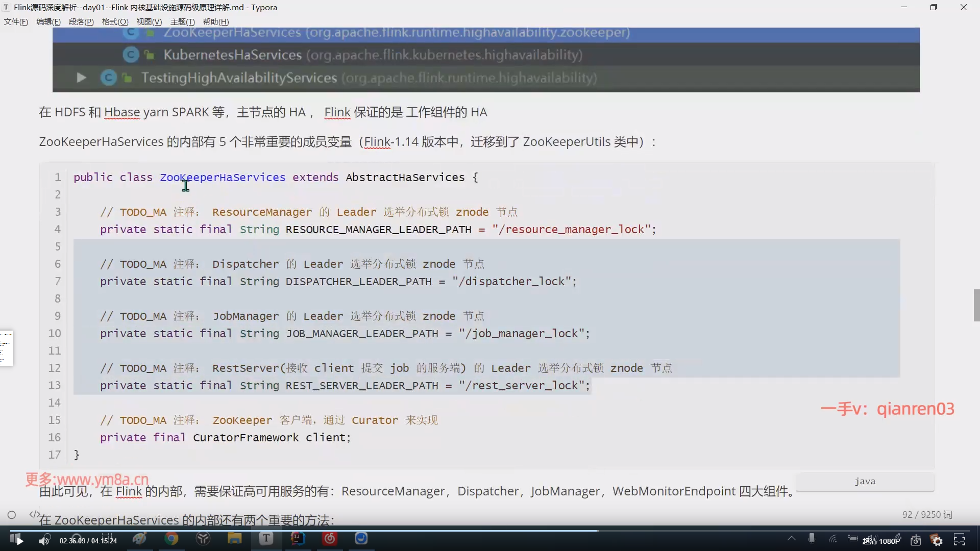Take a video screenshot with camera icon
This screenshot has height=551, width=980.
pyautogui.click(x=916, y=540)
